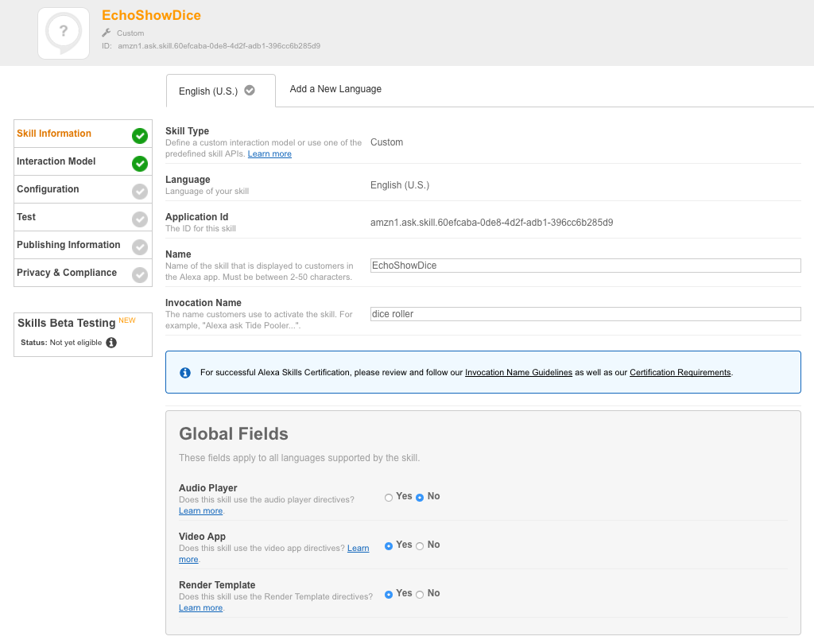Screen dimensions: 814x644
Task: Click gray checkmark next to Configuration
Action: pos(140,192)
